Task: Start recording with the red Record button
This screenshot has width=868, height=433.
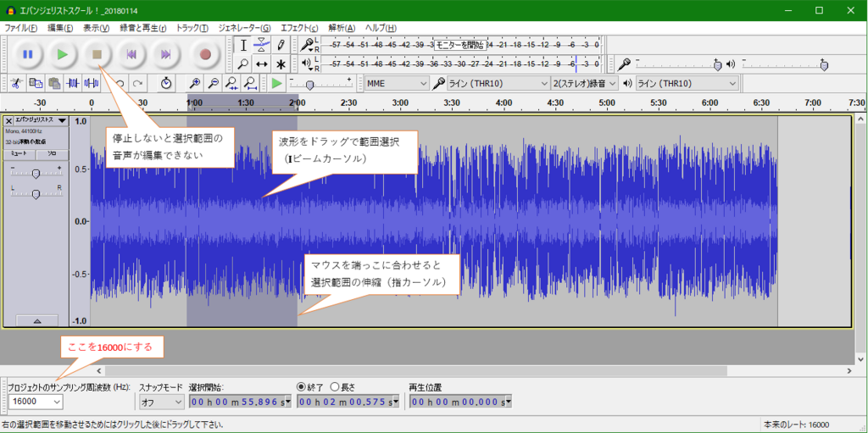Action: coord(205,54)
